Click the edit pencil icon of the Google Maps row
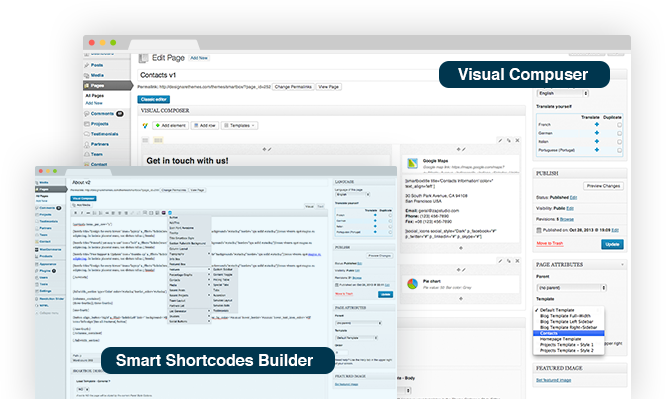Image resolution: width=666 pixels, height=399 pixels. pyautogui.click(x=500, y=140)
